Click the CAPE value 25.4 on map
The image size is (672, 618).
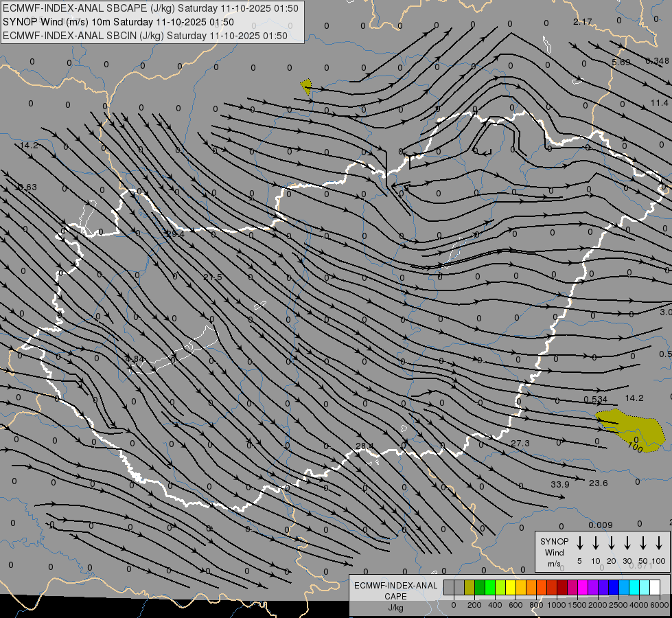[x=175, y=233]
